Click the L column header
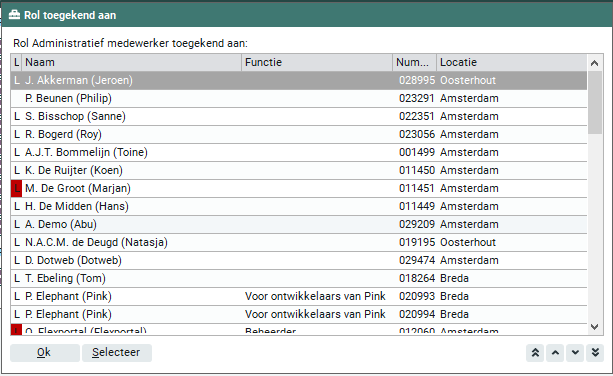 pos(16,63)
